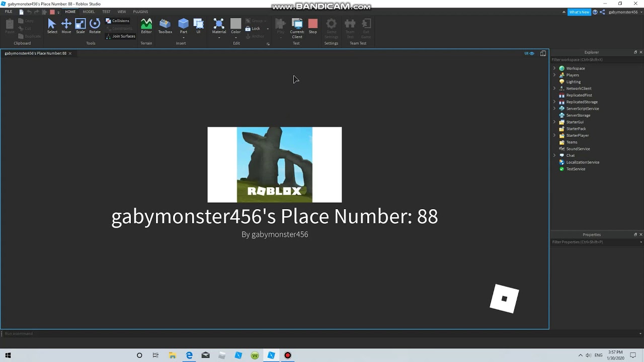Open the FILE menu
The width and height of the screenshot is (644, 362).
click(x=9, y=12)
